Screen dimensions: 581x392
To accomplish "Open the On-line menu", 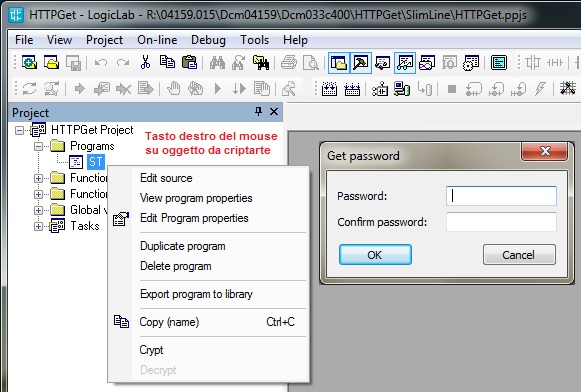I will [x=157, y=40].
